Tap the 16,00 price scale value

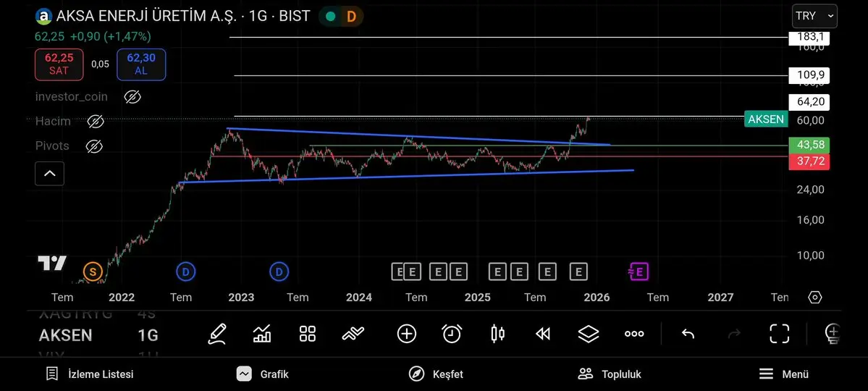point(811,220)
